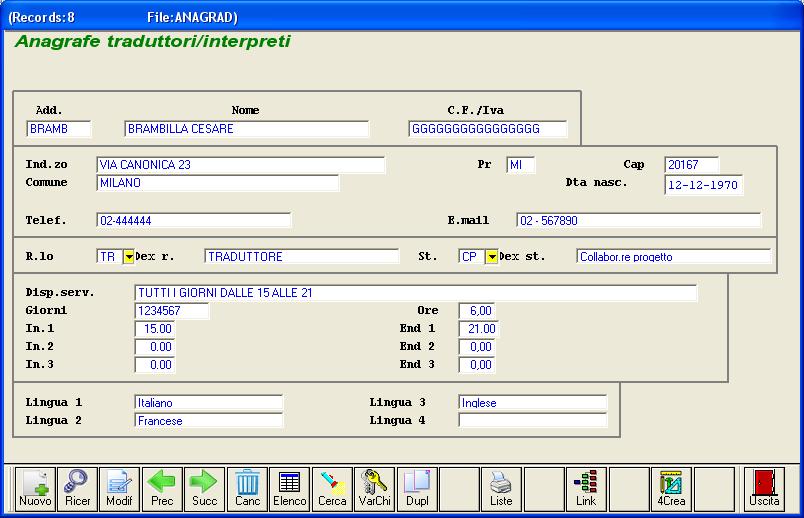804x518 pixels.
Task: Open the Ricer search icon
Action: tap(77, 489)
